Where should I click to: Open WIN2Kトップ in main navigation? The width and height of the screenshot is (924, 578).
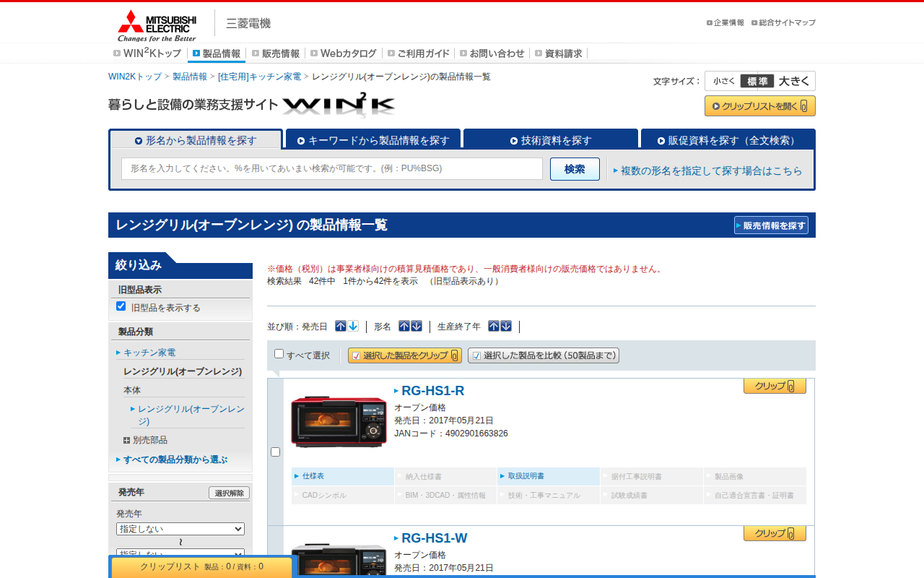(x=147, y=53)
